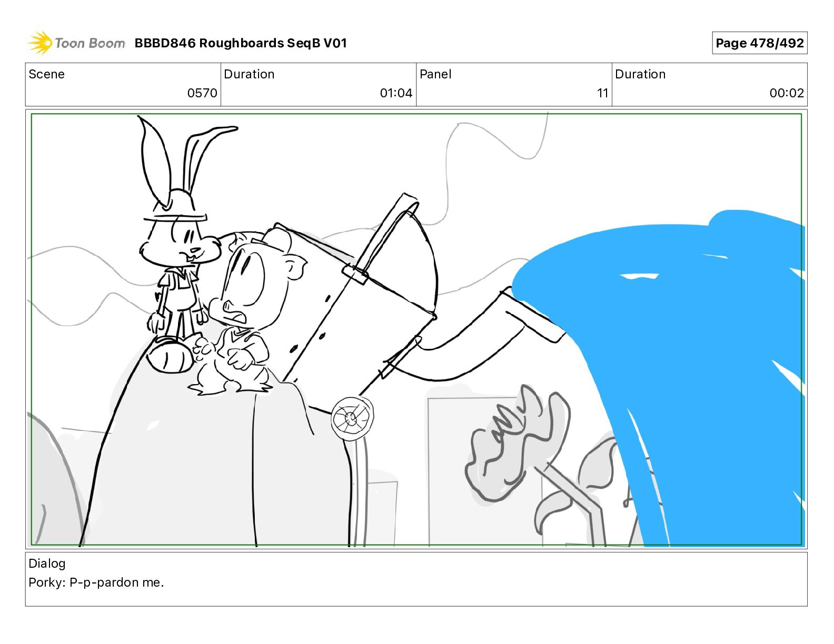Screen dimensions: 834x644
Task: Click the Toon Boom logo
Action: click(x=76, y=43)
